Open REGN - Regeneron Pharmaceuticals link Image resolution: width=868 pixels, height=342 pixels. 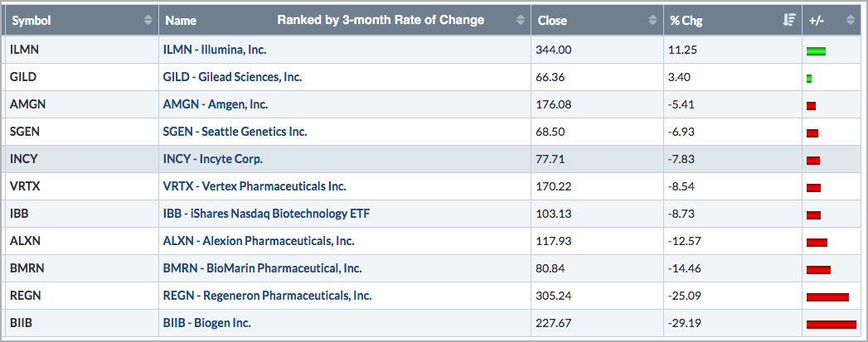point(267,296)
